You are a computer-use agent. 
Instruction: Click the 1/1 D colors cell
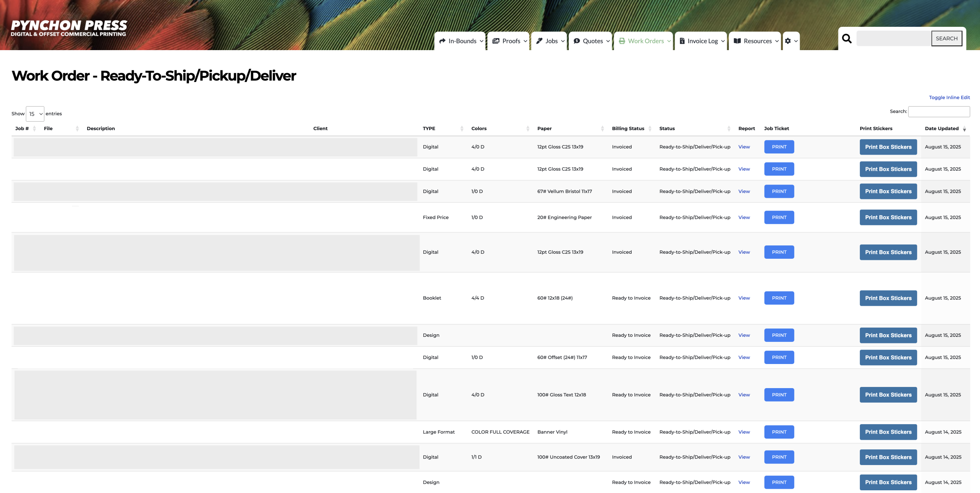point(476,457)
